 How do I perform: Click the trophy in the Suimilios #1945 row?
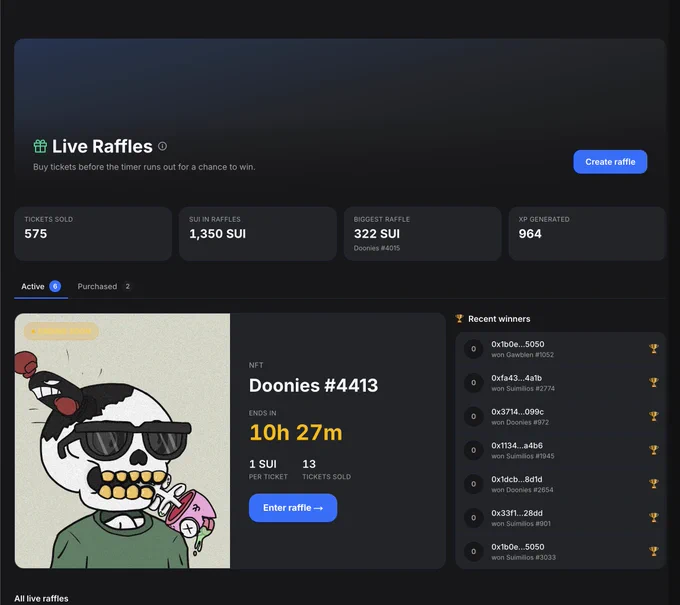pyautogui.click(x=654, y=450)
